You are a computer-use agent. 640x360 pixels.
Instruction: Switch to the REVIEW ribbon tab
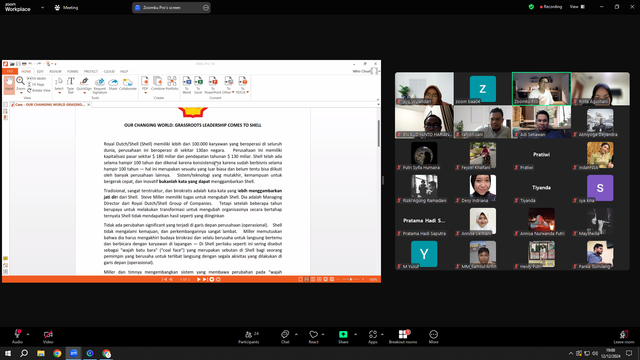pos(55,71)
